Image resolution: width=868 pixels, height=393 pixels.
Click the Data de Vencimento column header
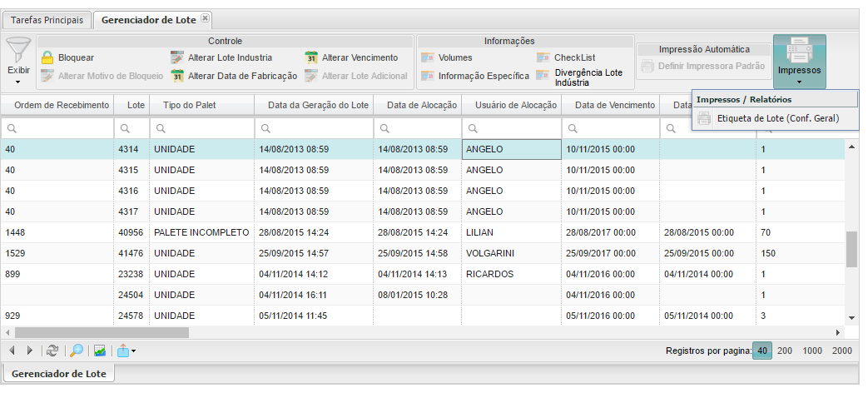click(x=611, y=105)
